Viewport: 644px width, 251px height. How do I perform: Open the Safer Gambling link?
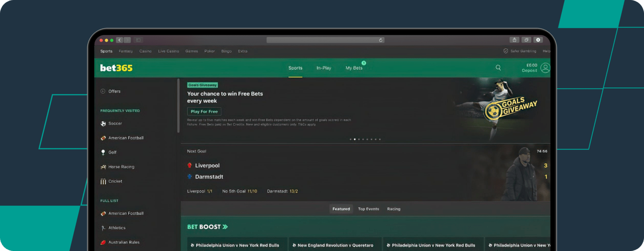click(x=523, y=51)
